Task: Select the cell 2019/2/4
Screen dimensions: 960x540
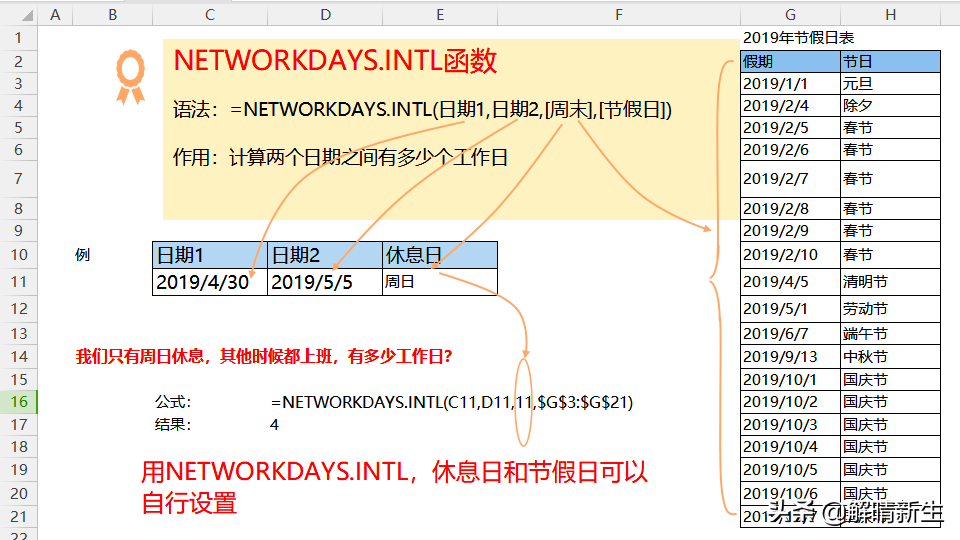Action: click(790, 105)
